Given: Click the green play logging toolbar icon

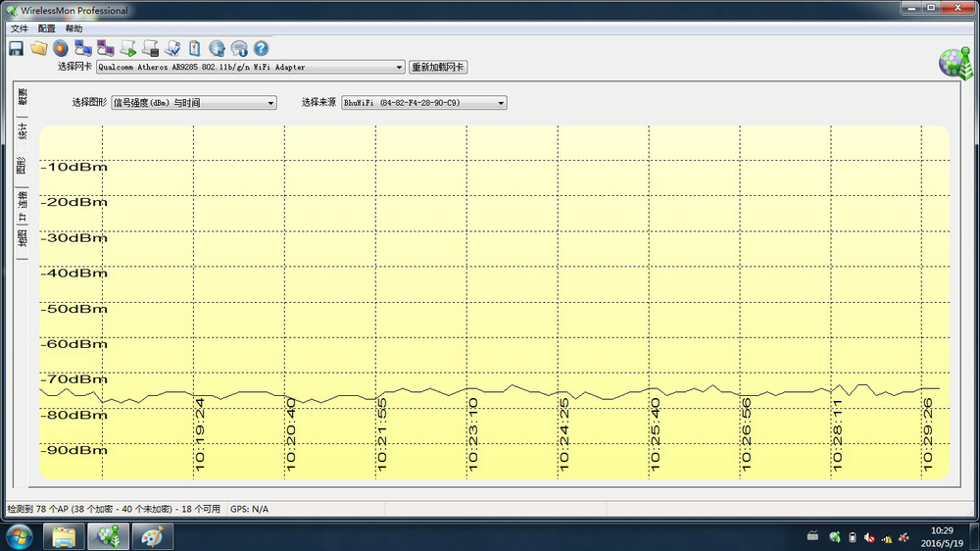Looking at the screenshot, I should coord(127,48).
